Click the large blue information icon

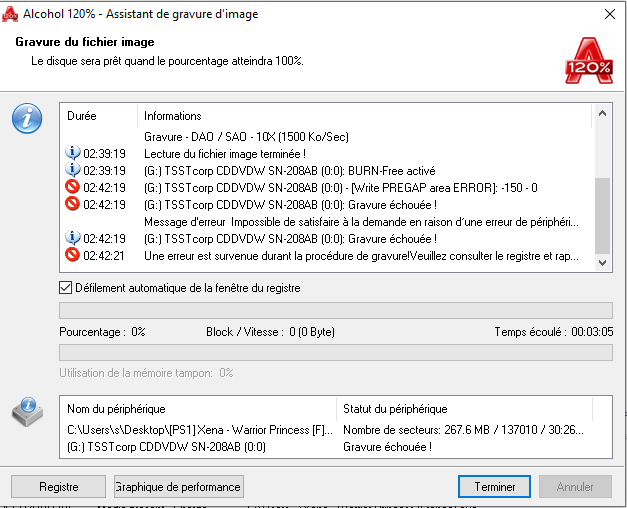point(27,118)
